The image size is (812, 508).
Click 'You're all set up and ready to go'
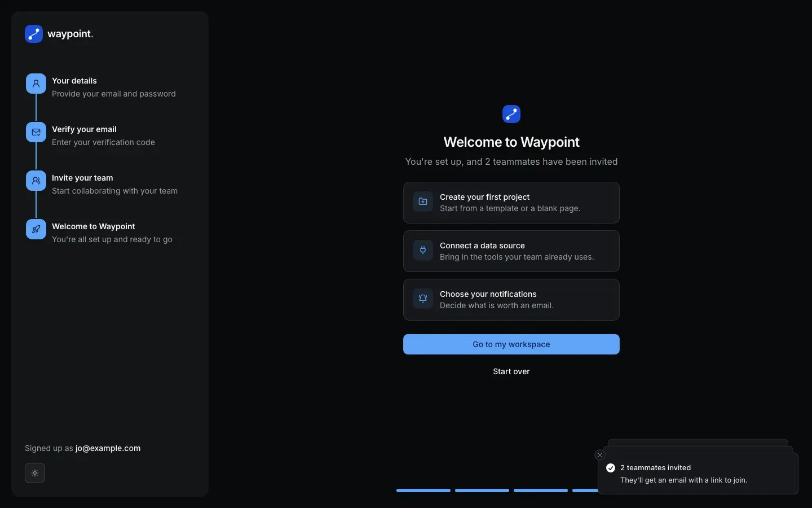(x=112, y=239)
